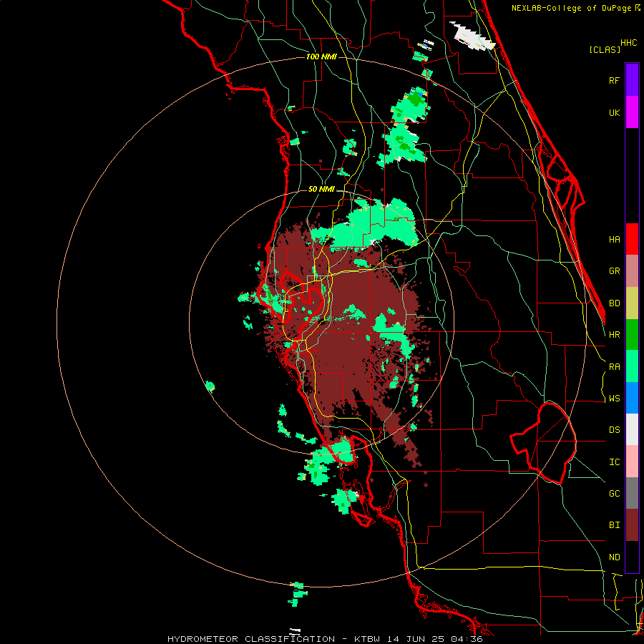This screenshot has width=644, height=644.
Task: Click the NEXLAB-College of DuPage text
Action: coord(572,8)
